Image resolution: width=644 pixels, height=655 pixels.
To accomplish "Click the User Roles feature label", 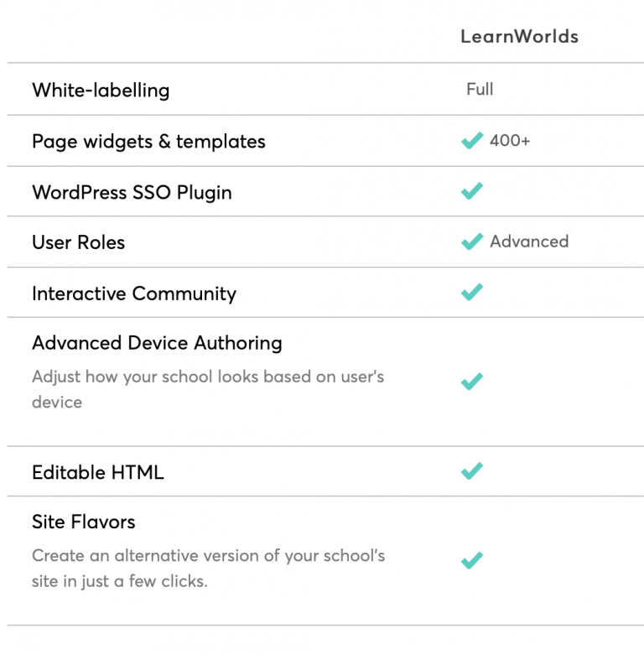I will point(79,242).
